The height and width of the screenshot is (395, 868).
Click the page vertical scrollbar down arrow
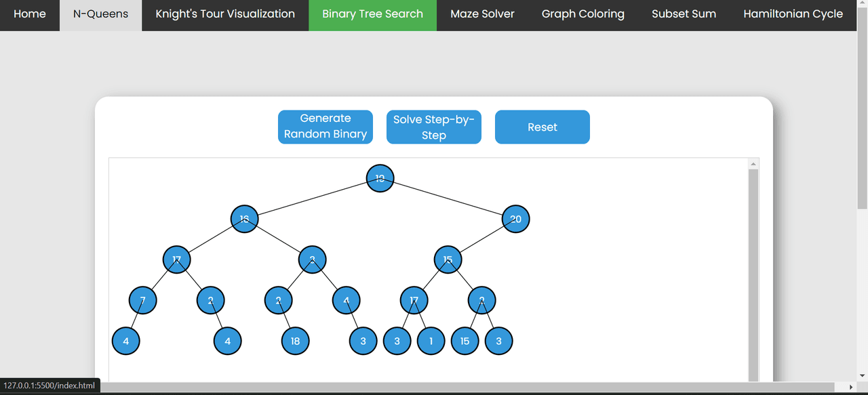(x=862, y=375)
